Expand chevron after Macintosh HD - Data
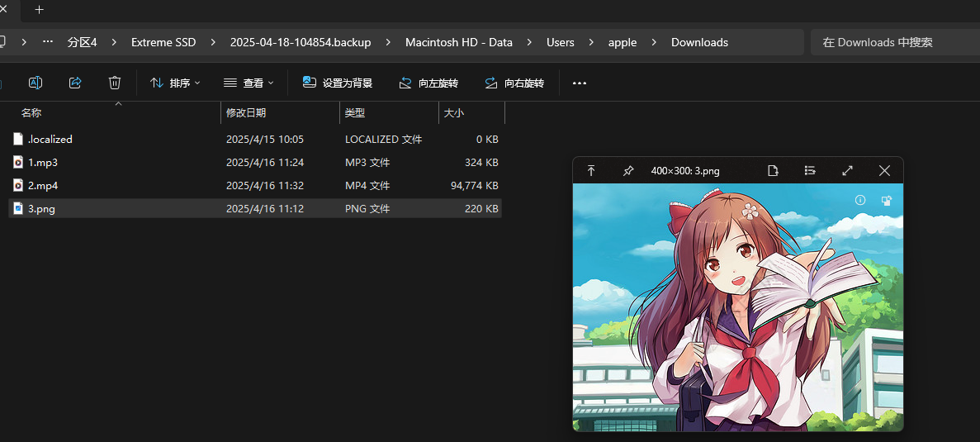The width and height of the screenshot is (980, 442). point(529,42)
